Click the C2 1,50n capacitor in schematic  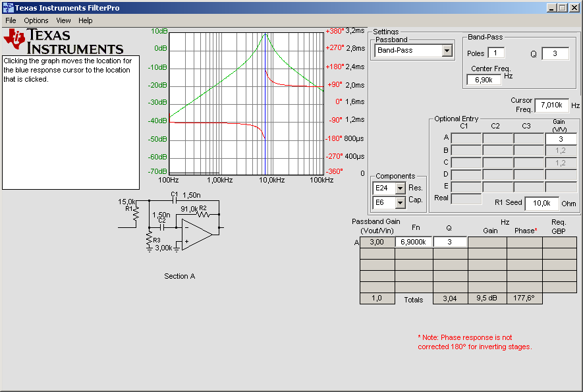[x=162, y=227]
